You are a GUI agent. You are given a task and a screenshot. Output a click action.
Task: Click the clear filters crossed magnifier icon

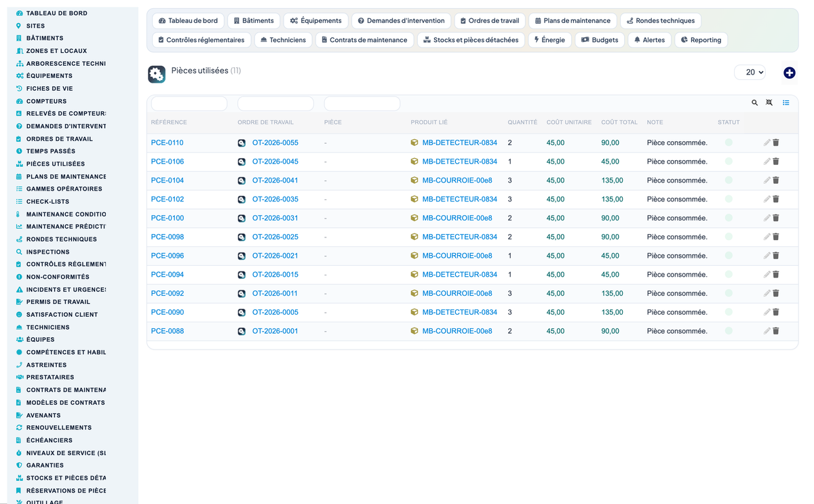pos(769,103)
